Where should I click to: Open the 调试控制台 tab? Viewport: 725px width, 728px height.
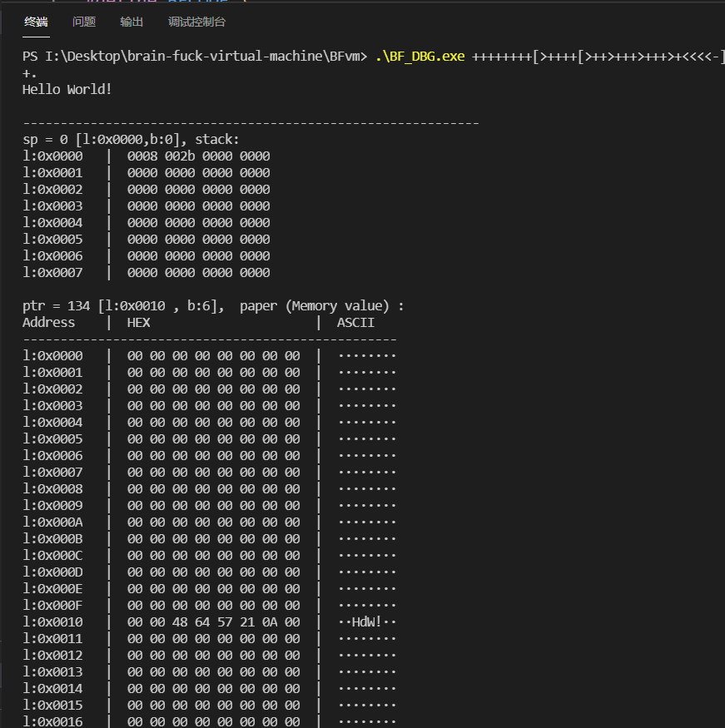(x=197, y=22)
